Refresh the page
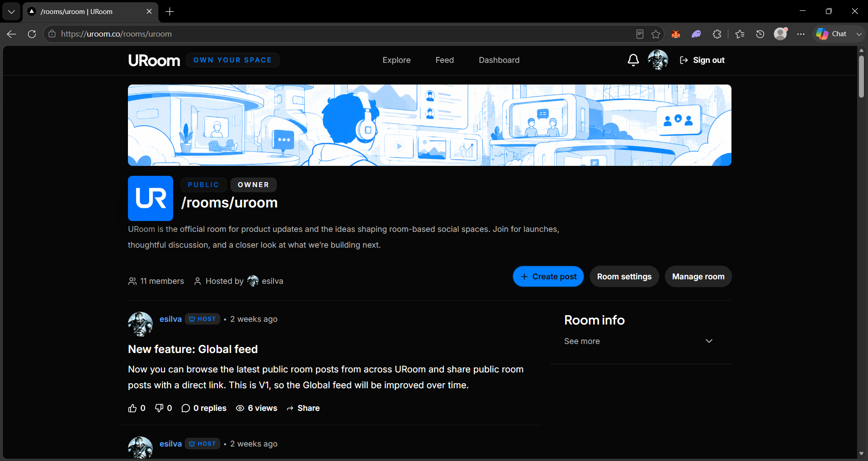 [32, 34]
